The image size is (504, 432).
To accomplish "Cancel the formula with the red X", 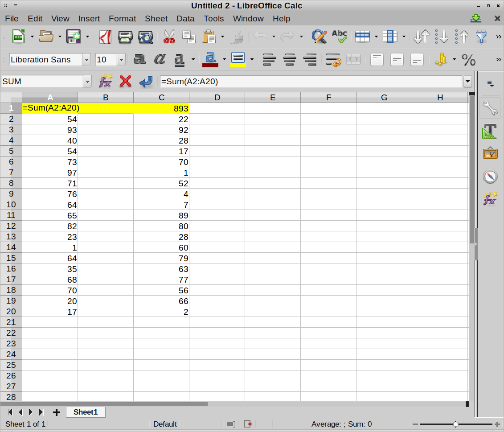I will pos(126,81).
